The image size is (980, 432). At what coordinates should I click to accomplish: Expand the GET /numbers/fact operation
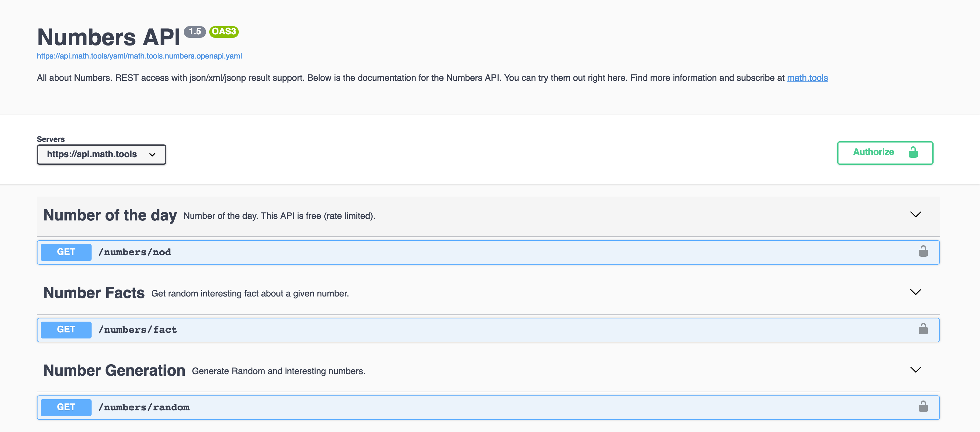click(138, 330)
